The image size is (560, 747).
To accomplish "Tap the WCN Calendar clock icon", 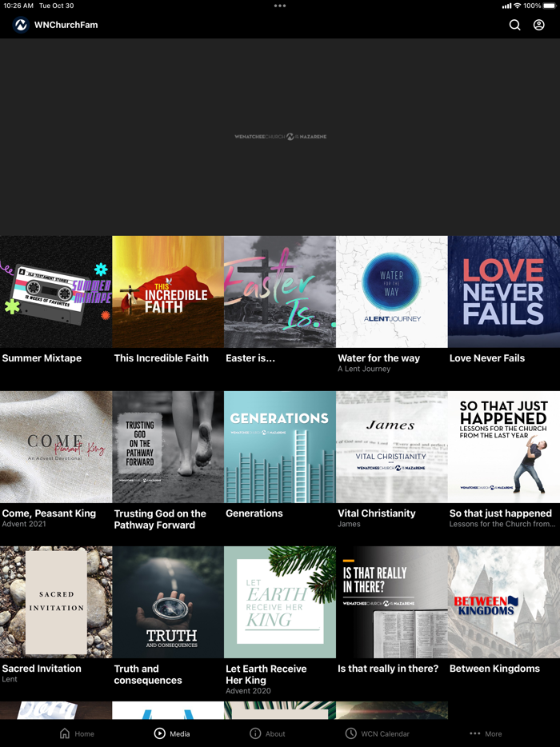I will point(350,733).
